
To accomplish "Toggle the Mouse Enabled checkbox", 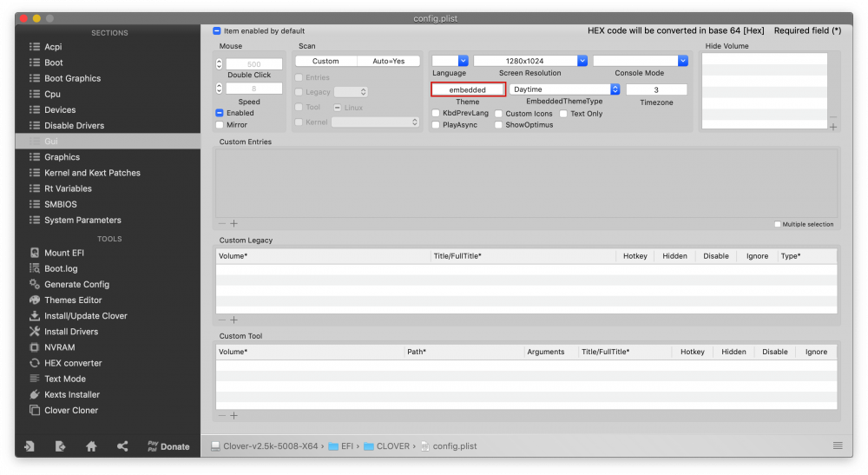I will point(220,113).
